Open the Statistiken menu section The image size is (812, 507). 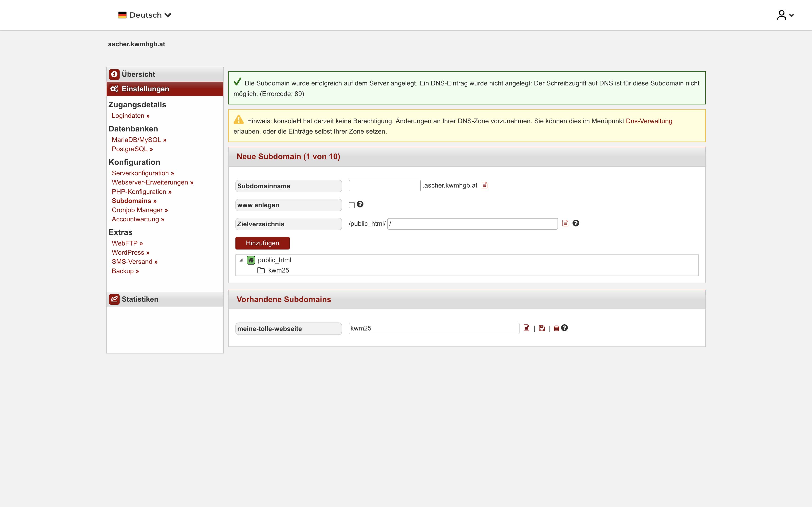pyautogui.click(x=140, y=299)
